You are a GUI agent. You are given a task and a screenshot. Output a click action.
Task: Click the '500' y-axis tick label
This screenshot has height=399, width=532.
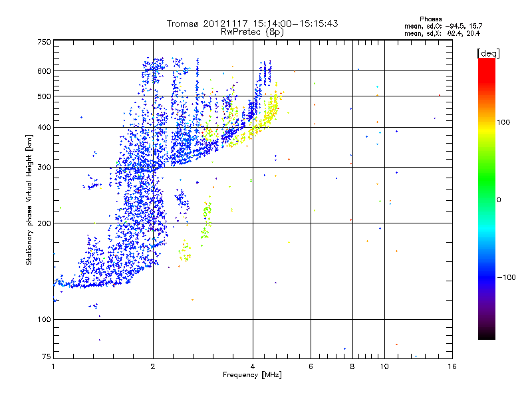click(x=44, y=96)
